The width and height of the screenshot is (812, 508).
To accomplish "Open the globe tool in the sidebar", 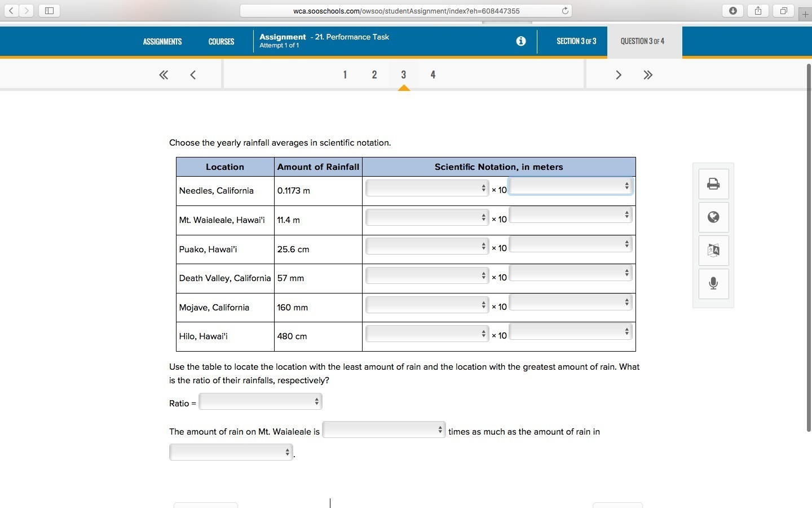I will [x=713, y=217].
